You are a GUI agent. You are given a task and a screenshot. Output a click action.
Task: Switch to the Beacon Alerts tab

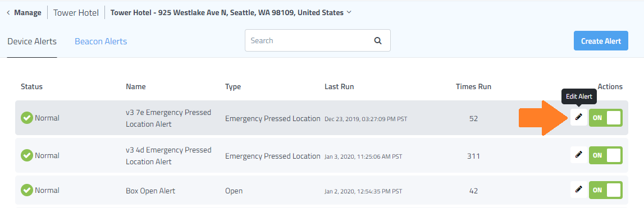tap(101, 41)
